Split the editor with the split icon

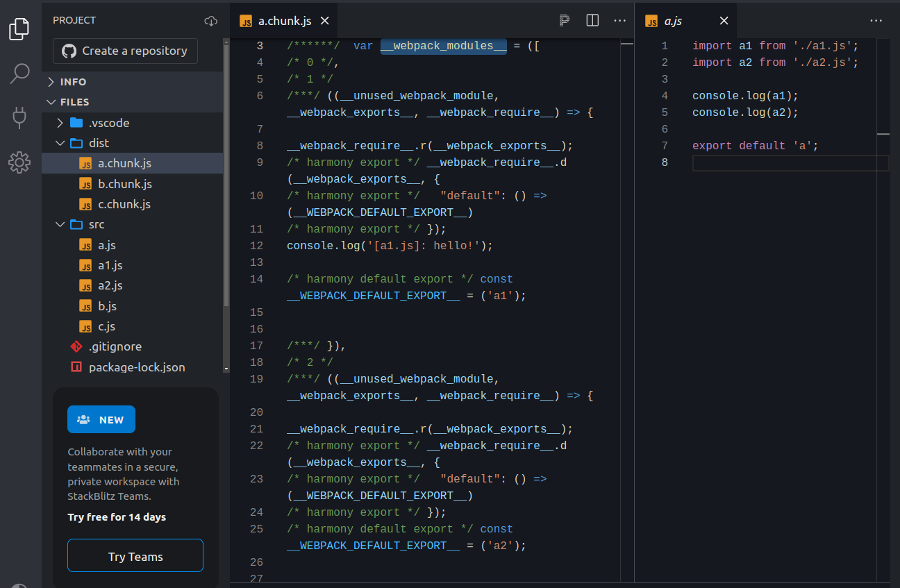[x=592, y=21]
